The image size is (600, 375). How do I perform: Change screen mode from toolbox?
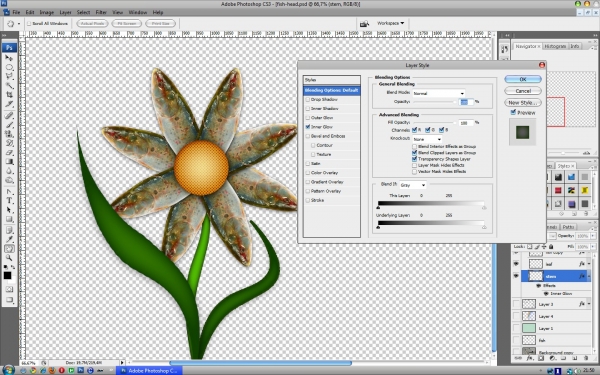point(9,300)
